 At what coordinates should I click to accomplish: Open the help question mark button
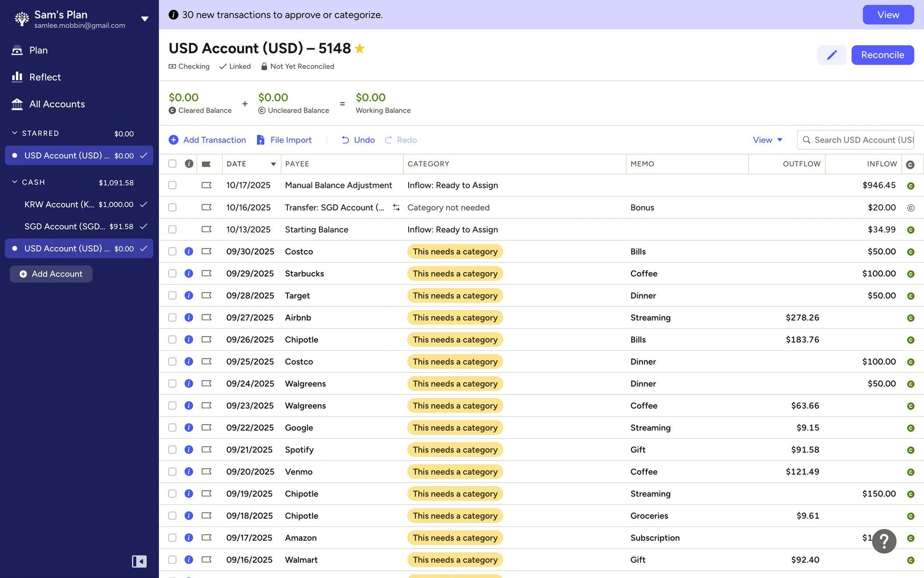(x=884, y=541)
